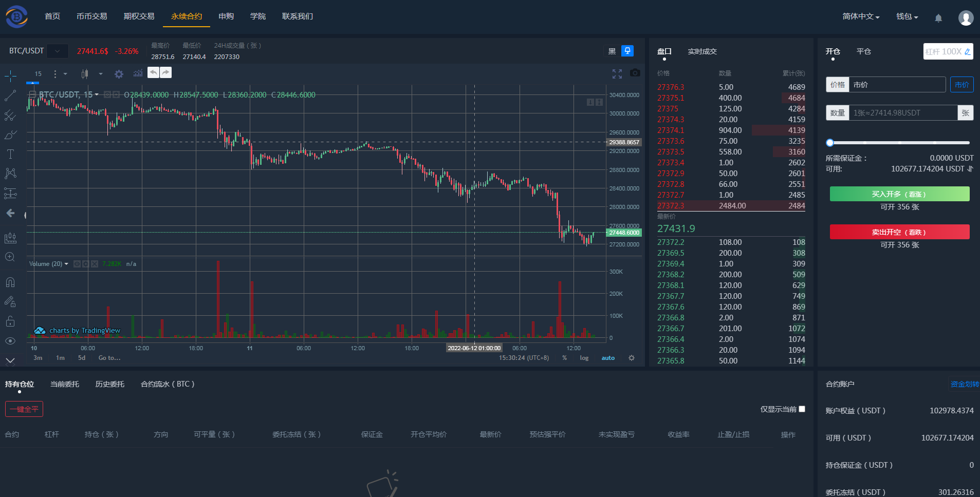Collapse drawing toolbar via bottom chevron
The height and width of the screenshot is (497, 980).
click(x=10, y=360)
